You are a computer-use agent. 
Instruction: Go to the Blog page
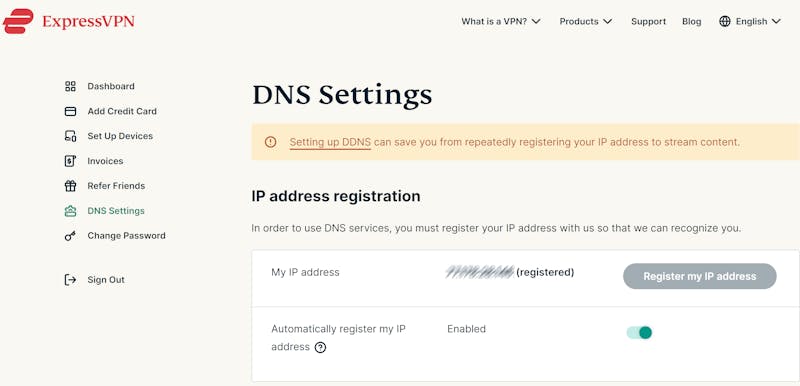tap(691, 21)
